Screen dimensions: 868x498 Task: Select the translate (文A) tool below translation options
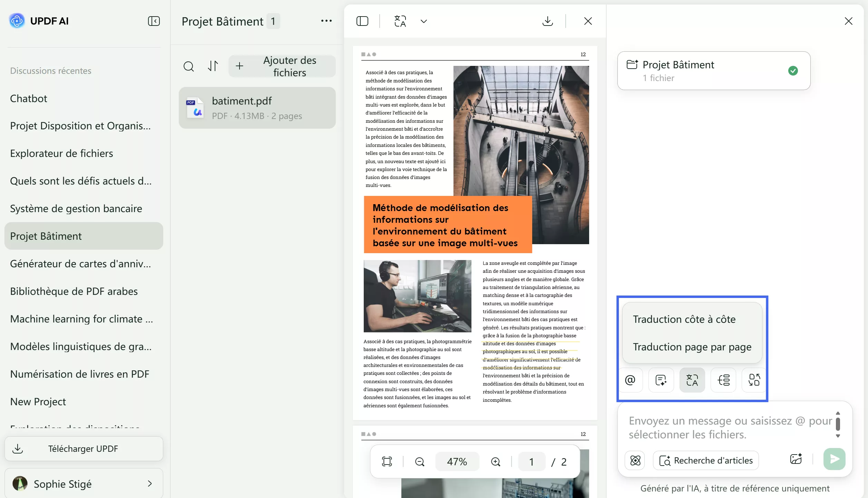(x=692, y=380)
